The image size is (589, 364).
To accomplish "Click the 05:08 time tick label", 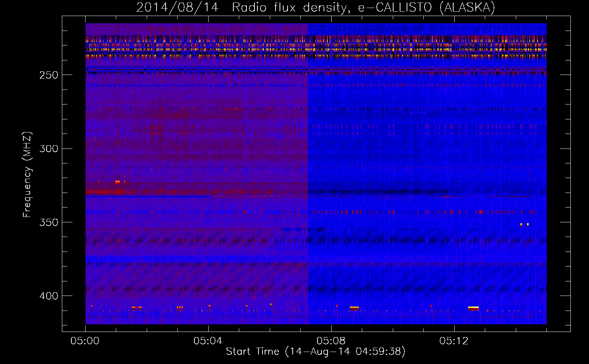I will [x=331, y=341].
